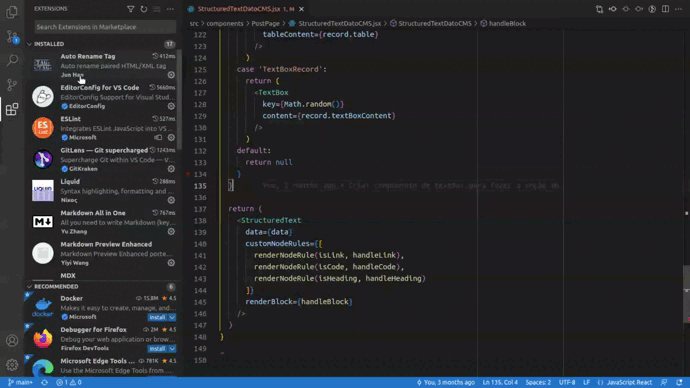Open Source Control view with one pending change
Screen dimensions: 690x388
click(12, 36)
